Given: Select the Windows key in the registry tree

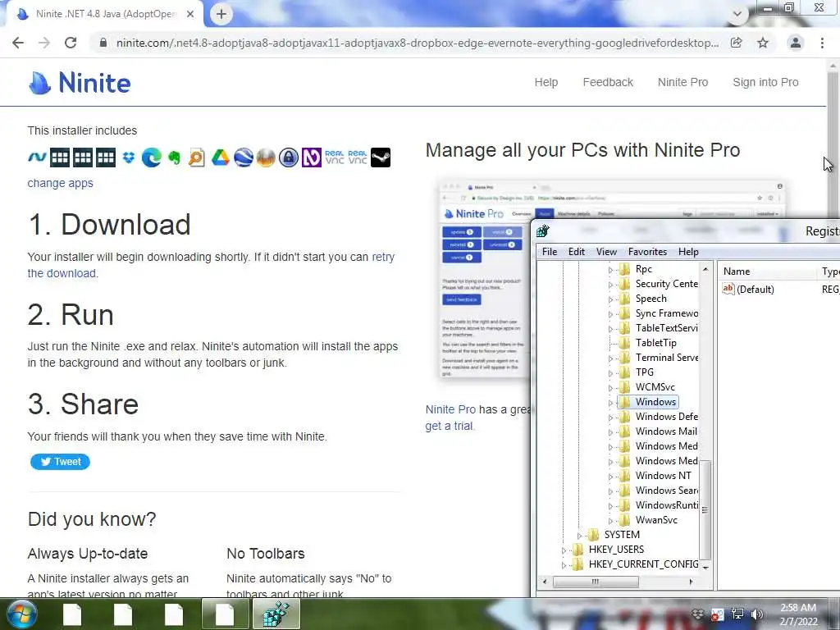Looking at the screenshot, I should coord(655,402).
